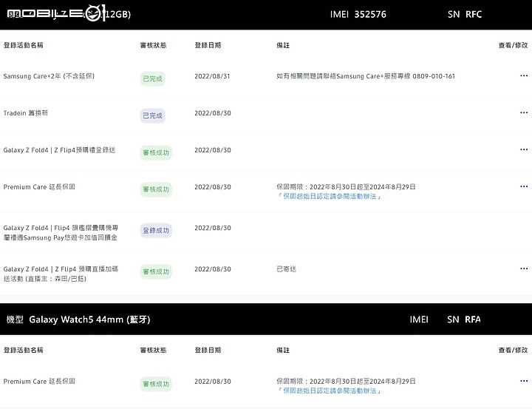Image resolution: width=532 pixels, height=409 pixels.
Task: Select the phone's 保固期限 2022年8月30日 note
Action: (x=346, y=187)
